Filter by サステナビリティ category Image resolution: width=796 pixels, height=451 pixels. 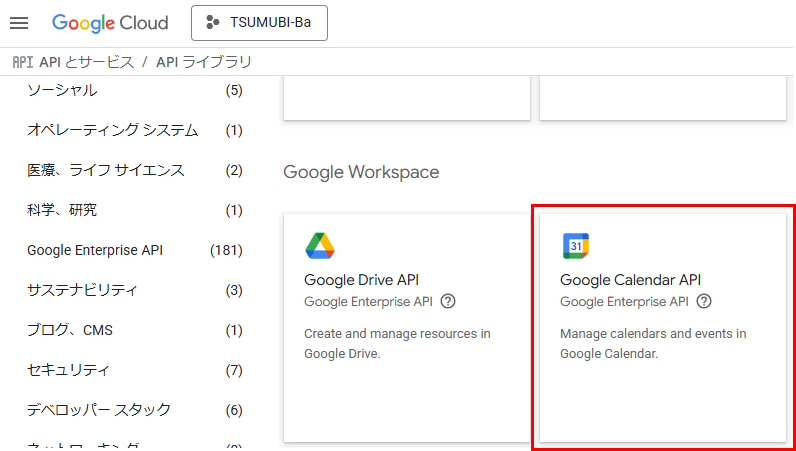point(82,291)
